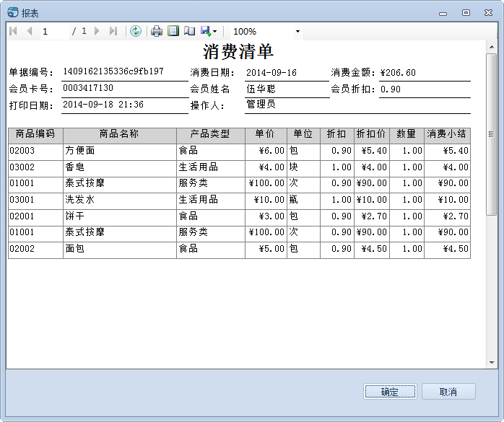Click the 折扣价 column header
Image resolution: width=504 pixels, height=422 pixels.
tap(372, 136)
